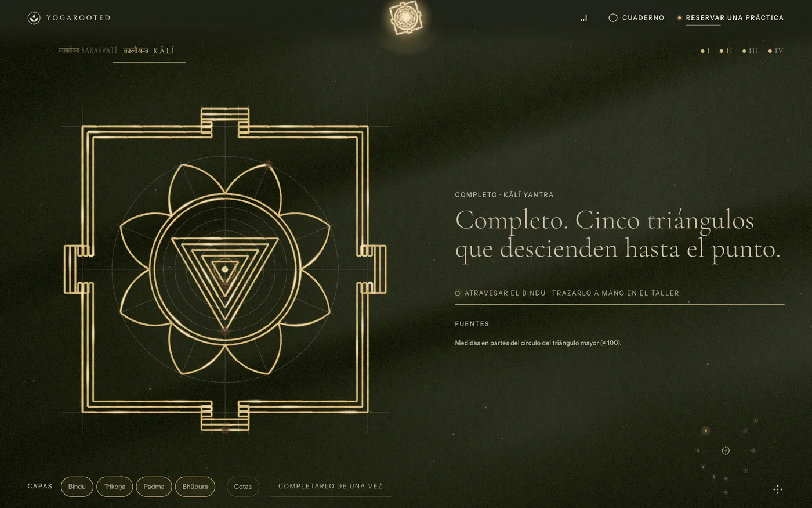Jump to step IV indicator

775,51
